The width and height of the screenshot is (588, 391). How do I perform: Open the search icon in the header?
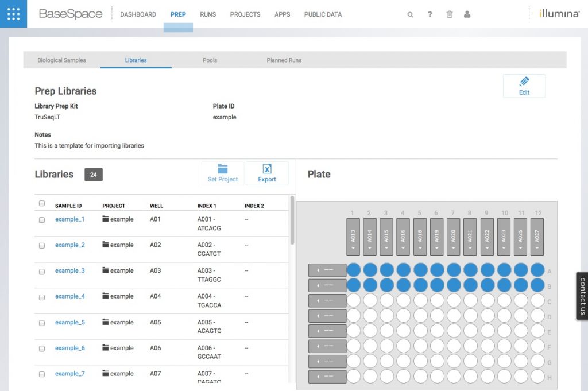[410, 14]
